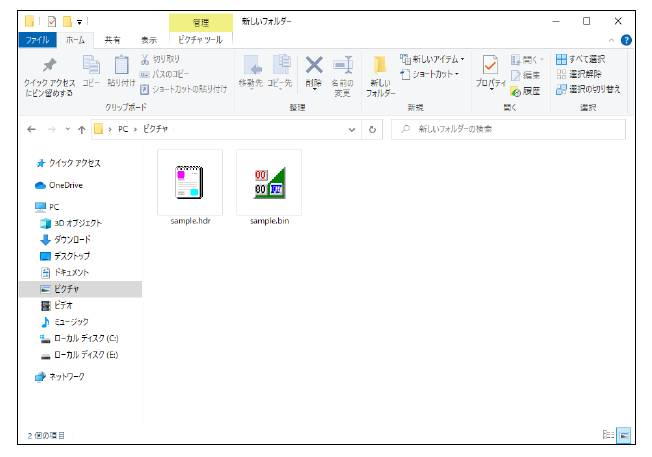Open Videos folder in sidebar
The width and height of the screenshot is (652, 457).
point(57,306)
